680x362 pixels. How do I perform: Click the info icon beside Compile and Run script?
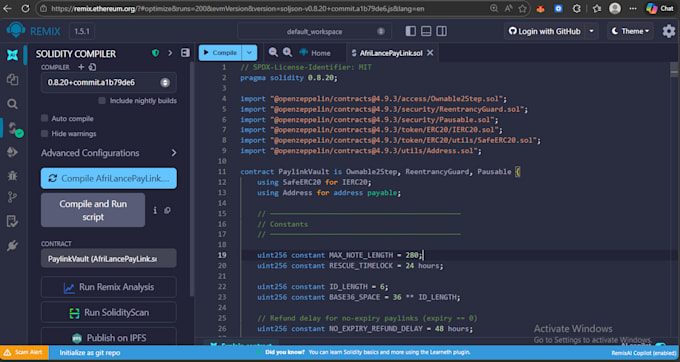(x=155, y=210)
